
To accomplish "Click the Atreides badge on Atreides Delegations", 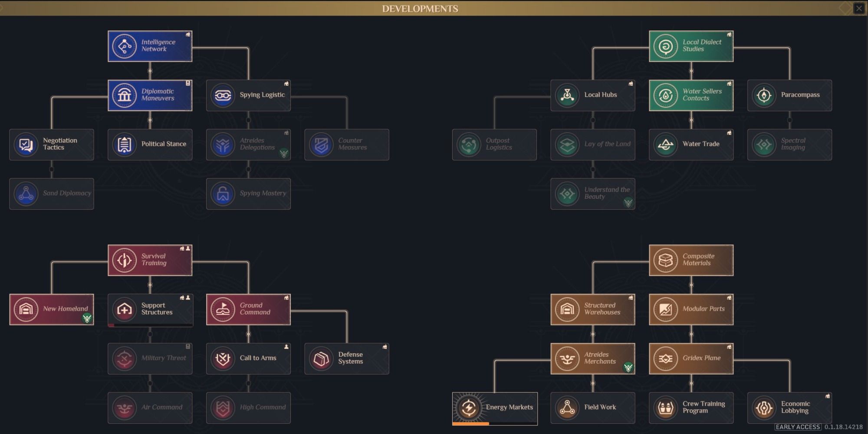I will (x=284, y=153).
